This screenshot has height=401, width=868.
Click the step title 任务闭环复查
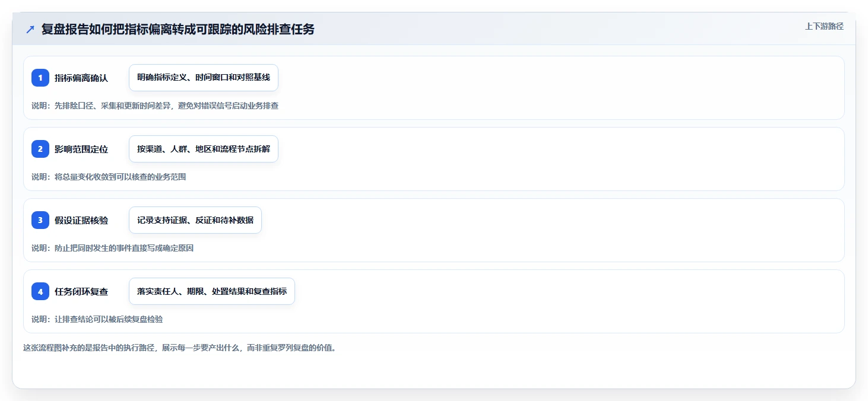point(81,291)
